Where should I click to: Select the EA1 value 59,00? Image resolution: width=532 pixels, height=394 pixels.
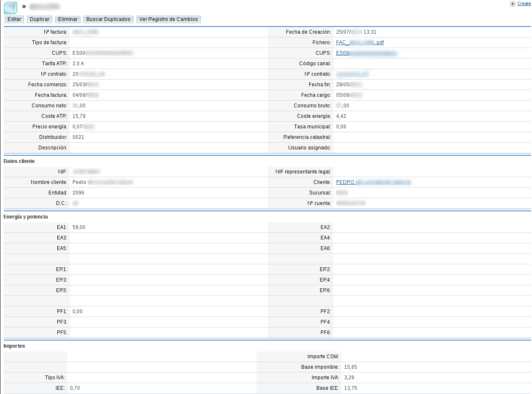point(78,227)
